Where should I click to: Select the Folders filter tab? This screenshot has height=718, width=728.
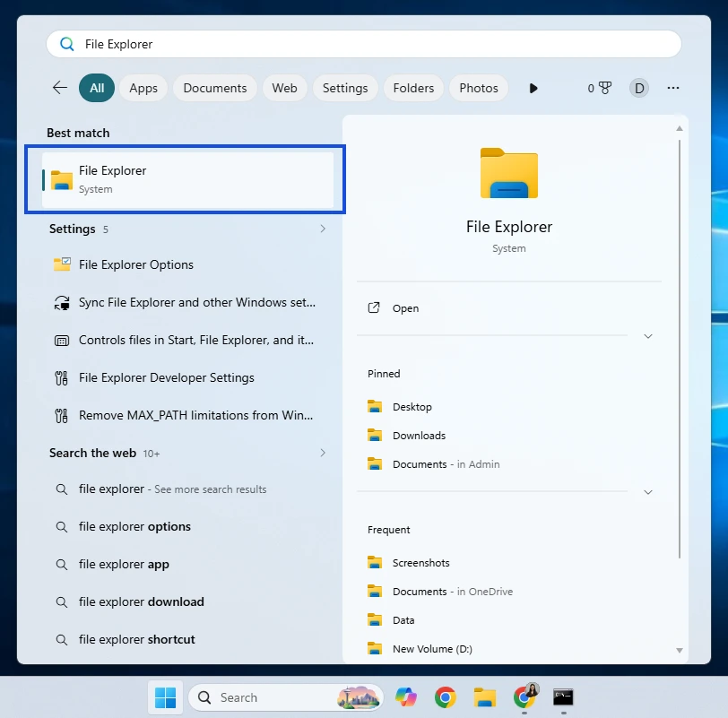pyautogui.click(x=413, y=88)
